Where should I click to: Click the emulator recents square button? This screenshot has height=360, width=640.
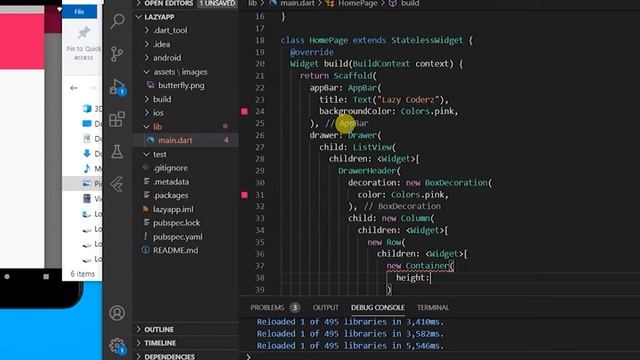coord(46,276)
